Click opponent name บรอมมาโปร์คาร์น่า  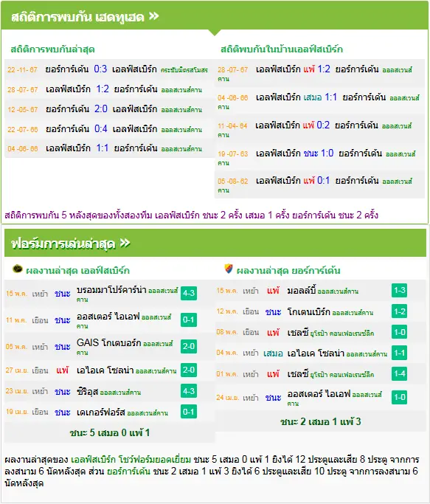point(111,290)
